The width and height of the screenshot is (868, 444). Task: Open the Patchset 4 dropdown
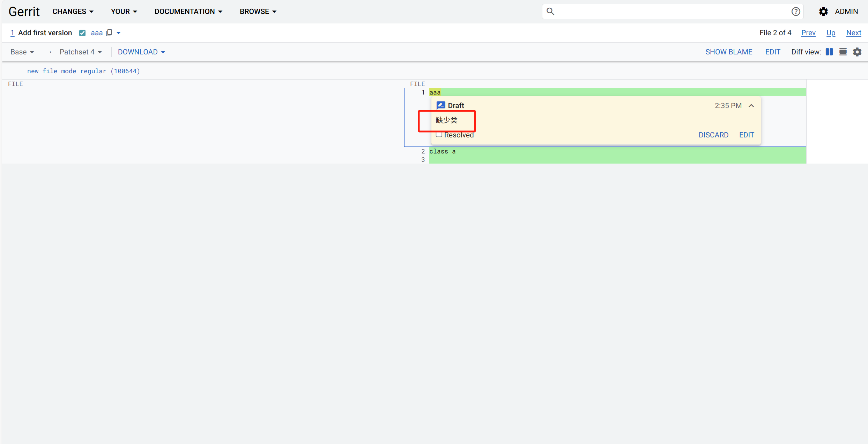click(81, 52)
